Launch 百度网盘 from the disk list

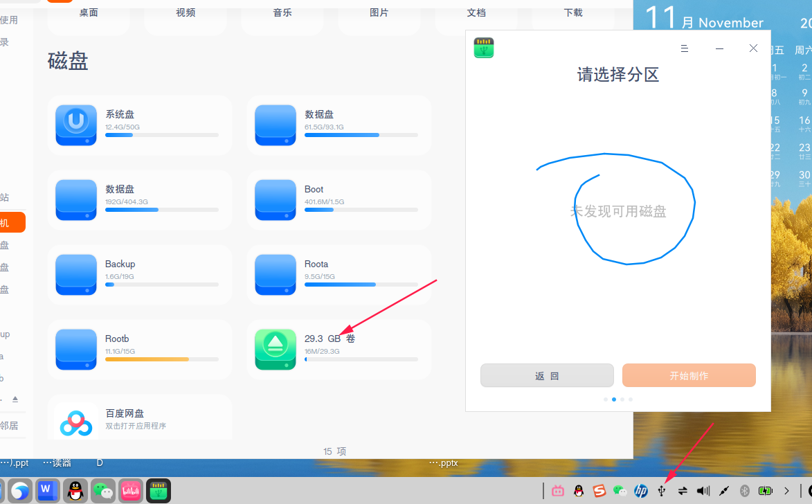(139, 419)
